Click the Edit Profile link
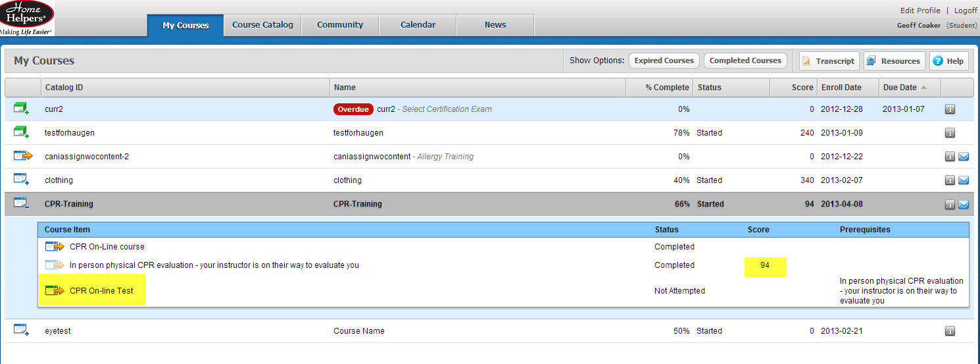The image size is (980, 364). click(919, 11)
